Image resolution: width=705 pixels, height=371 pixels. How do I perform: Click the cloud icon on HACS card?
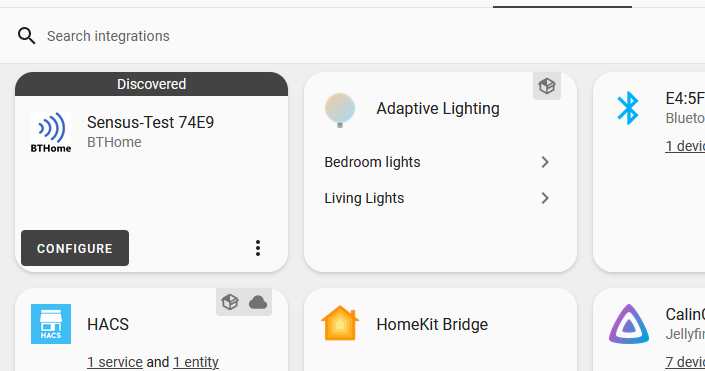[258, 302]
